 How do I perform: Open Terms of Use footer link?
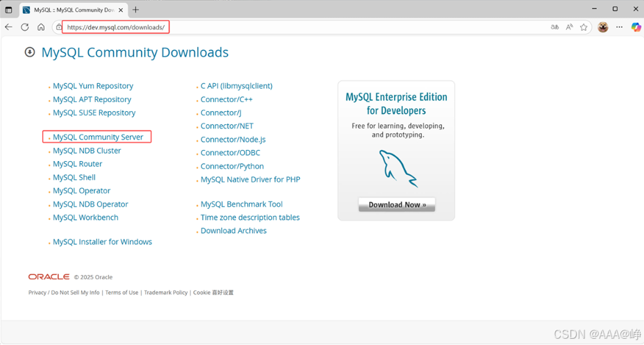tap(121, 292)
